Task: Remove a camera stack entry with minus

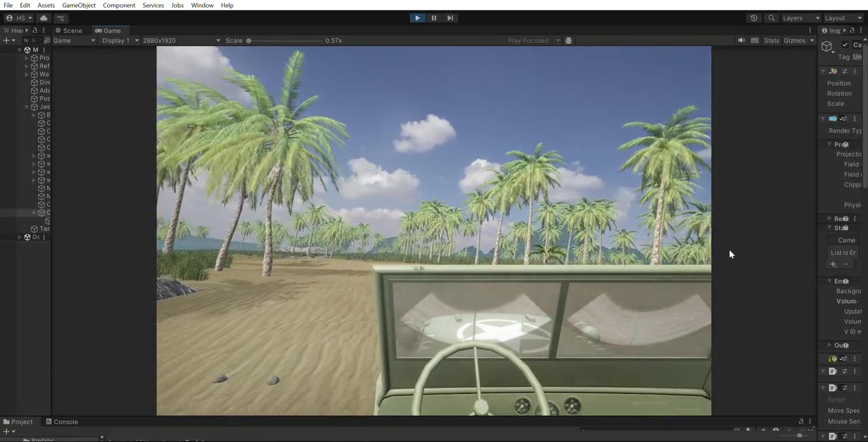Action: [x=846, y=264]
